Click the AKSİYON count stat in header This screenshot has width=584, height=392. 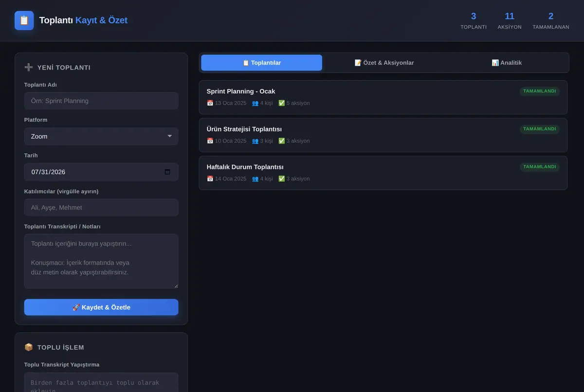(510, 20)
